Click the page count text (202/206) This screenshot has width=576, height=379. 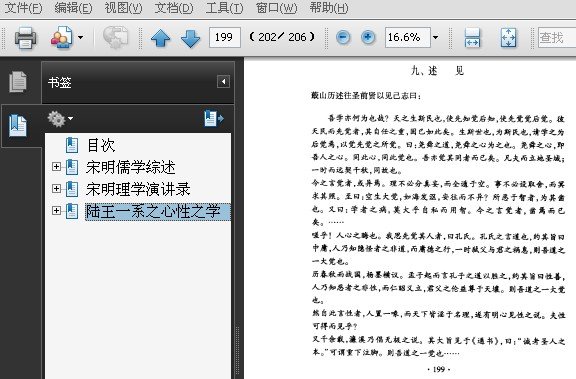282,37
